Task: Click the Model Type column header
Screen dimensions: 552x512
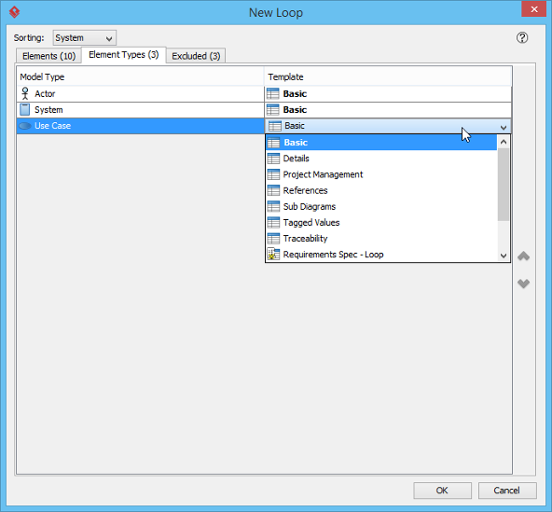Action: pos(140,77)
